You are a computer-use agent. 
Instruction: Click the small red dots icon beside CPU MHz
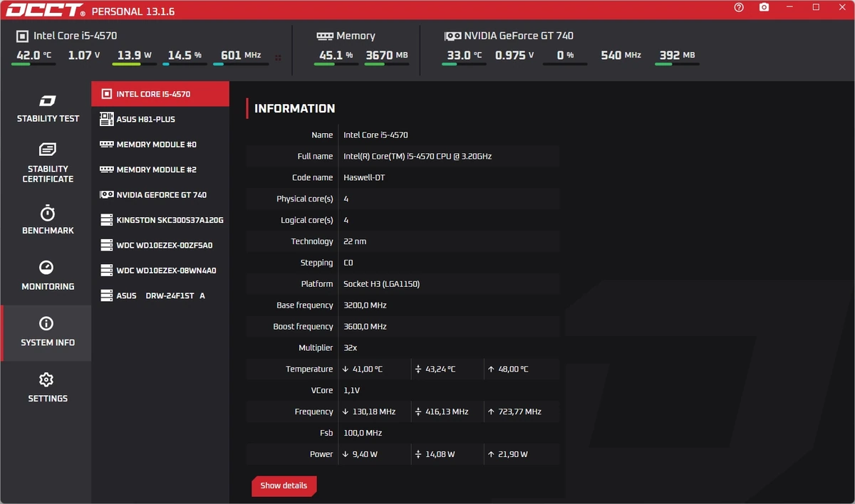[x=278, y=58]
